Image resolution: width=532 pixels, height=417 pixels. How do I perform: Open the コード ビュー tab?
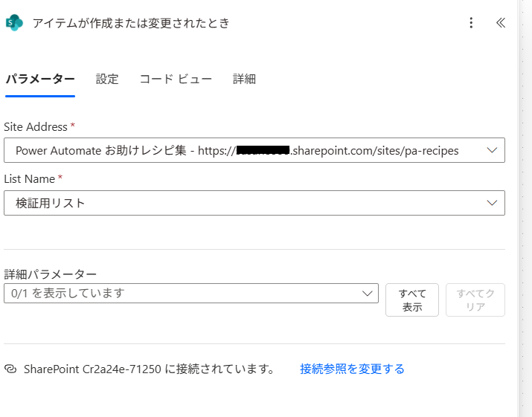[176, 79]
